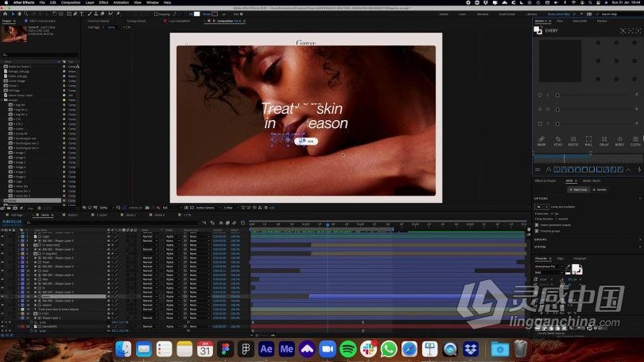Open Figma from the Dock
The height and width of the screenshot is (362, 644).
[225, 348]
